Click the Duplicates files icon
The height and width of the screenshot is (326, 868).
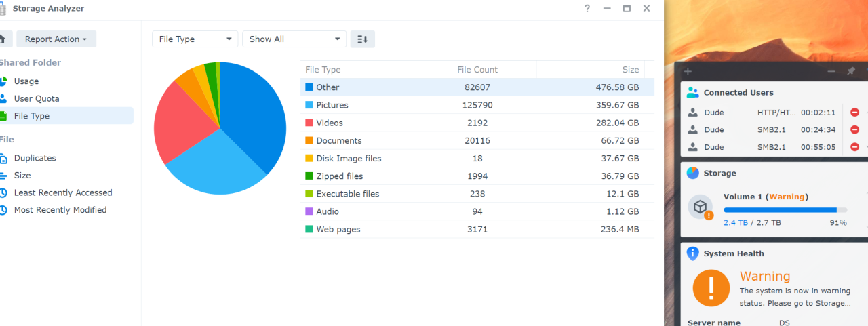(x=3, y=158)
